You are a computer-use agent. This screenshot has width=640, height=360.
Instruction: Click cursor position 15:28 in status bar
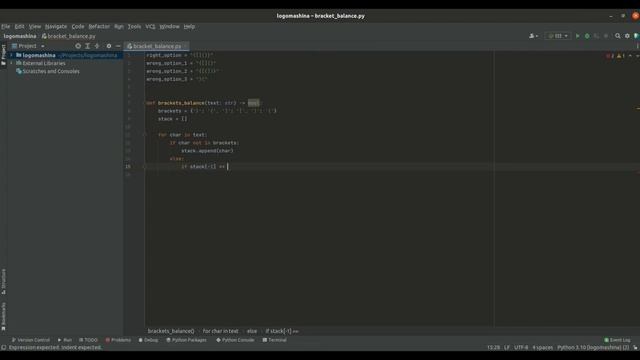pyautogui.click(x=493, y=348)
